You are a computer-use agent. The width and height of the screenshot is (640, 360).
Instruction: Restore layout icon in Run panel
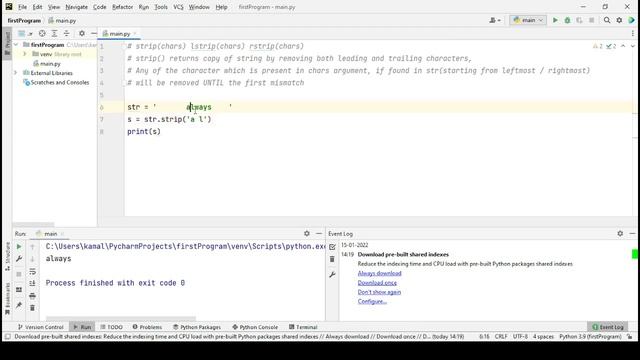19,289
